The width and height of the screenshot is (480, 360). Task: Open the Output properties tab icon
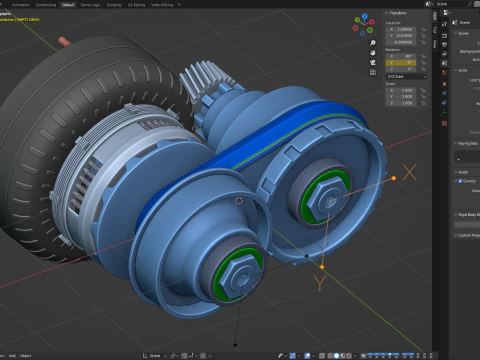click(x=444, y=45)
